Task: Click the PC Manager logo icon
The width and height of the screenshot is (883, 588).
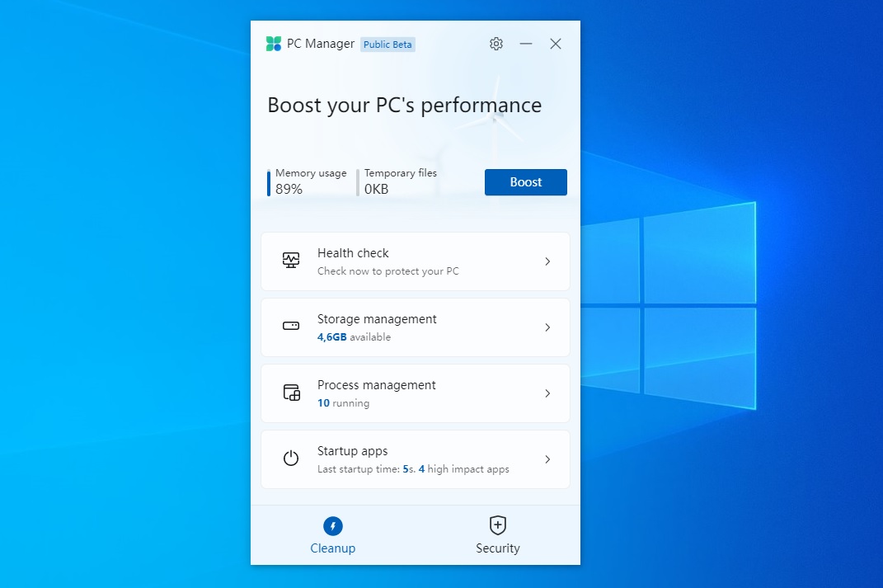Action: coord(273,44)
